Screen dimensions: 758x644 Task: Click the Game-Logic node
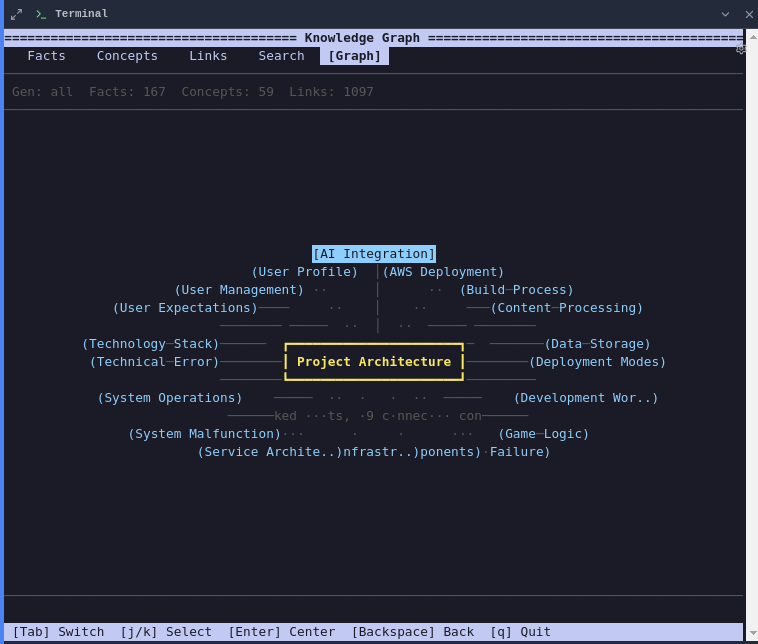click(543, 434)
